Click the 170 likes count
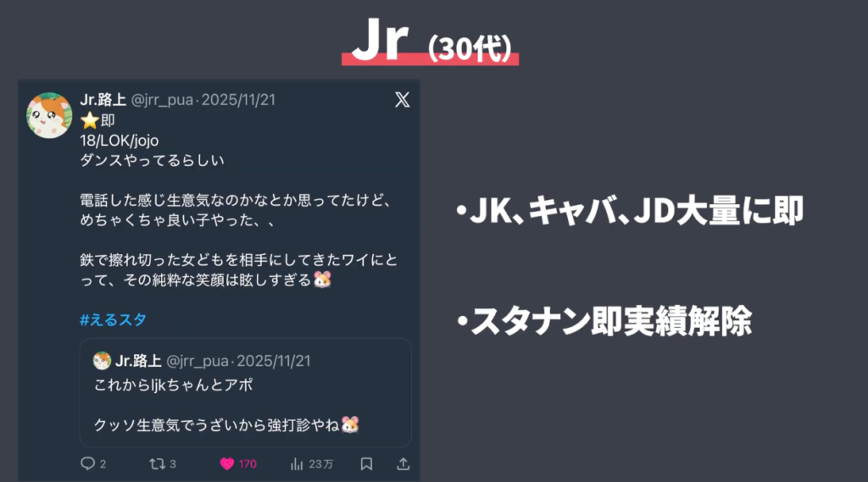This screenshot has width=868, height=482. point(248,463)
